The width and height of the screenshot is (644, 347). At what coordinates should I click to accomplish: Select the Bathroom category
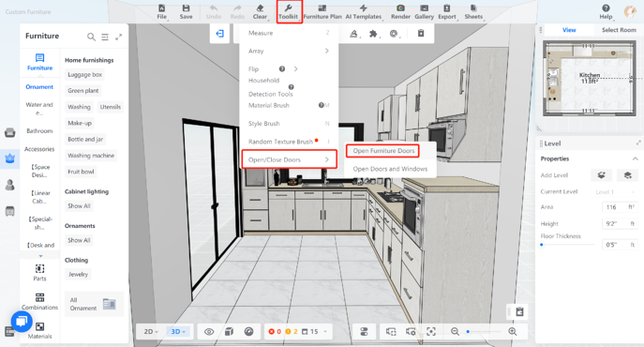[x=39, y=130]
